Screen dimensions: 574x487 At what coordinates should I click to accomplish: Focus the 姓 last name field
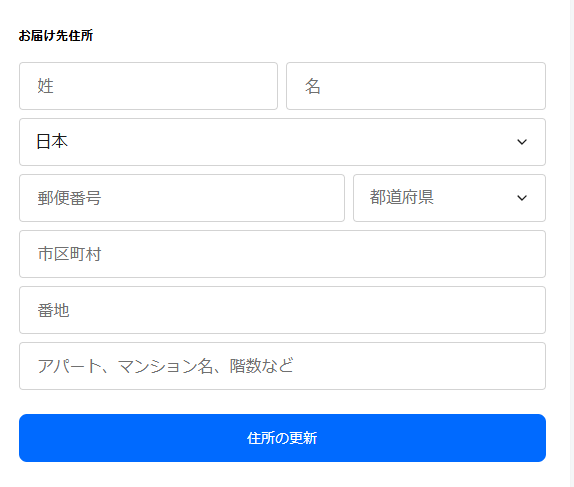[148, 86]
